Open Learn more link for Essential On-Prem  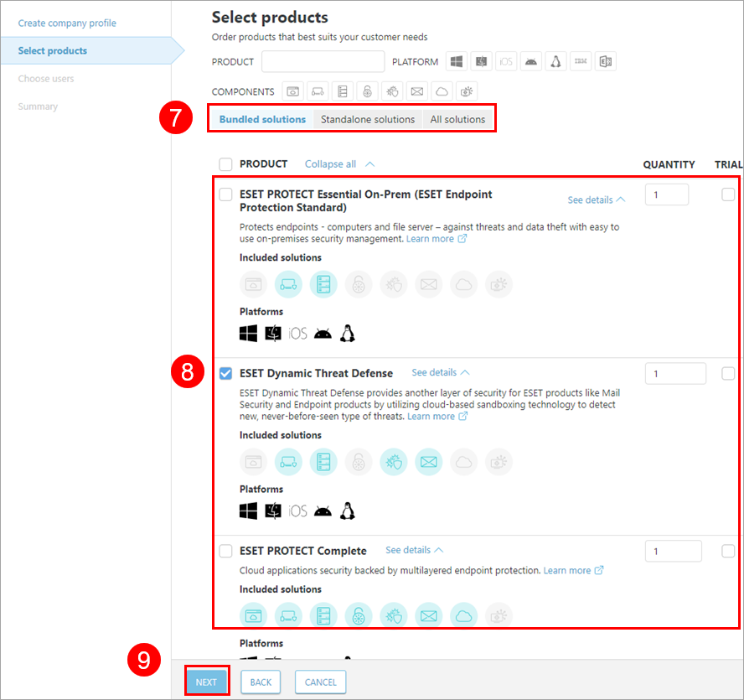click(437, 239)
